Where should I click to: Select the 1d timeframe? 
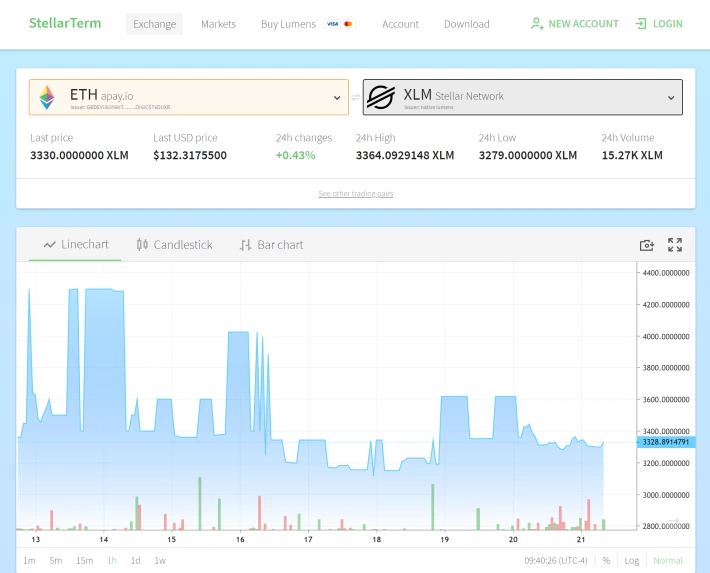135,560
